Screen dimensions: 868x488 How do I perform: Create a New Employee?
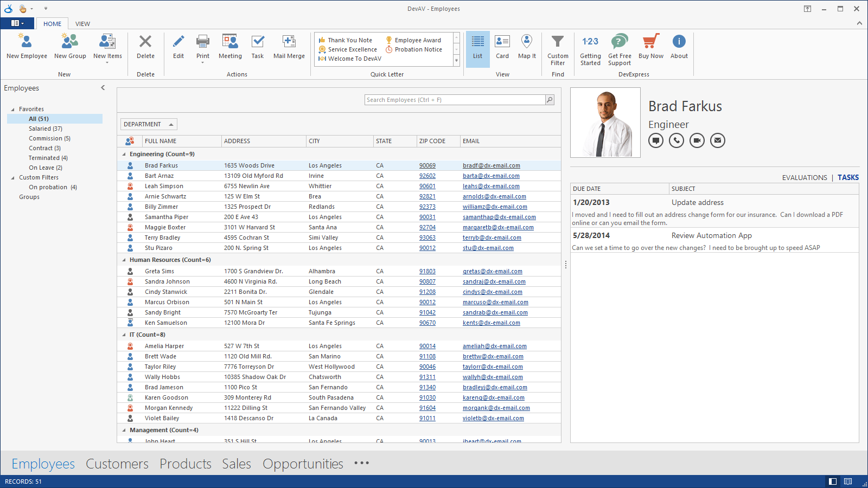(x=26, y=48)
